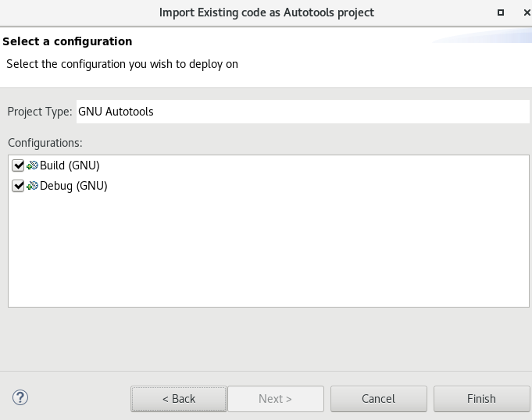
Task: Click the Debug (GNU) configuration icon
Action: pos(33,186)
